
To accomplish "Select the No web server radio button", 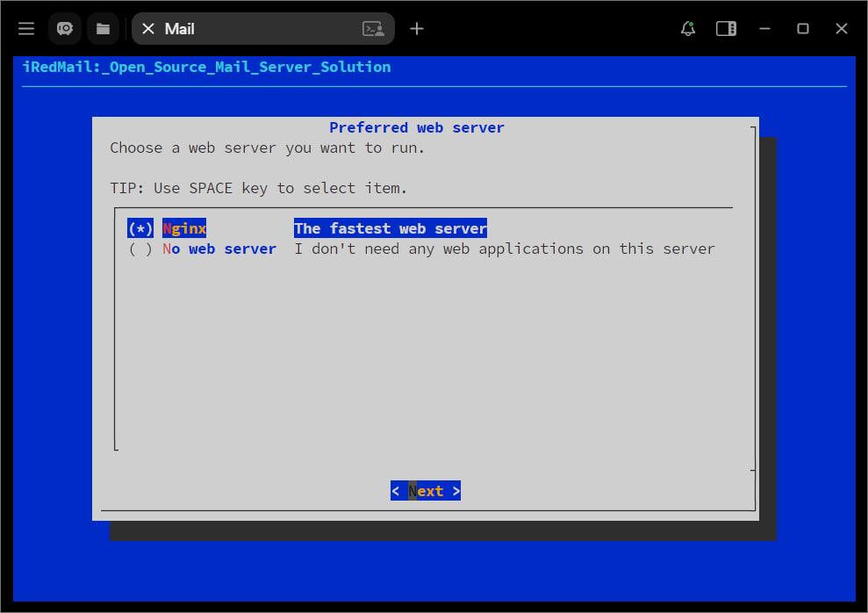I will pyautogui.click(x=140, y=249).
